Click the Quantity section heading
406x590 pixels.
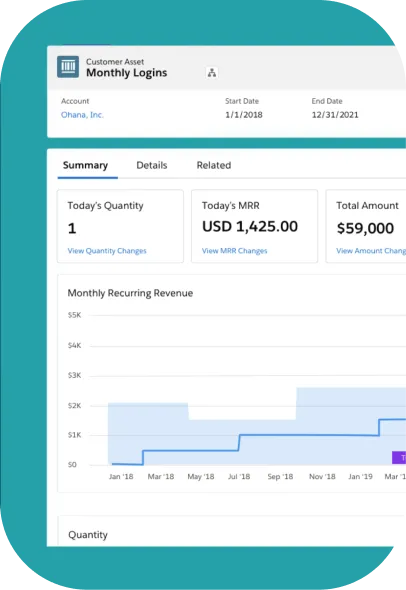click(88, 535)
